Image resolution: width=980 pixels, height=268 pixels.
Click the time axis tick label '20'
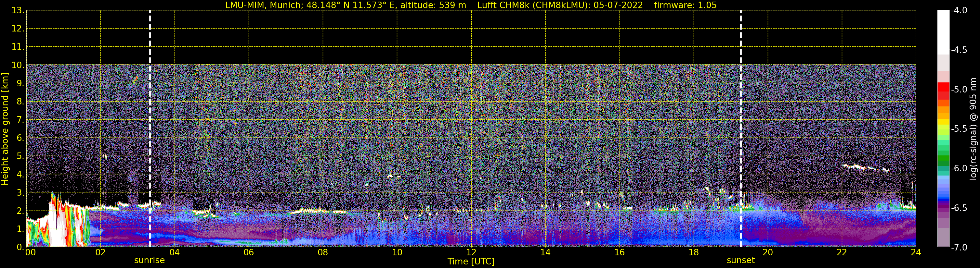click(x=768, y=252)
